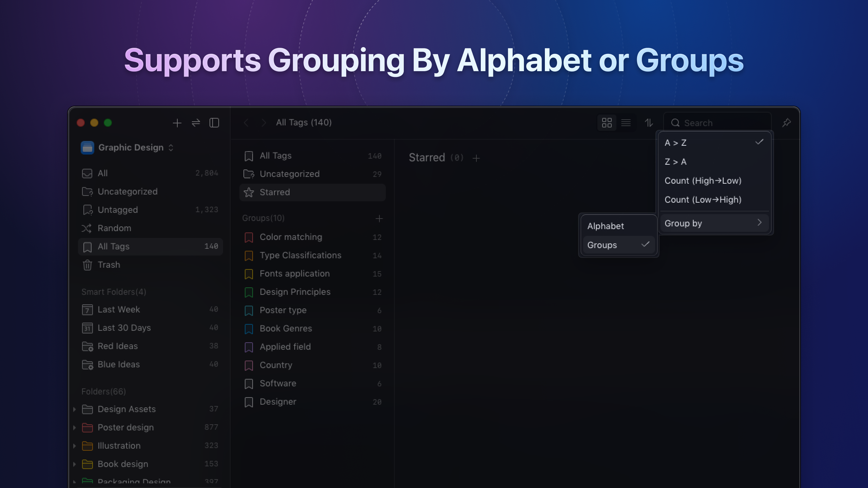868x488 pixels.
Task: Toggle the sidebar panel icon
Action: [214, 123]
